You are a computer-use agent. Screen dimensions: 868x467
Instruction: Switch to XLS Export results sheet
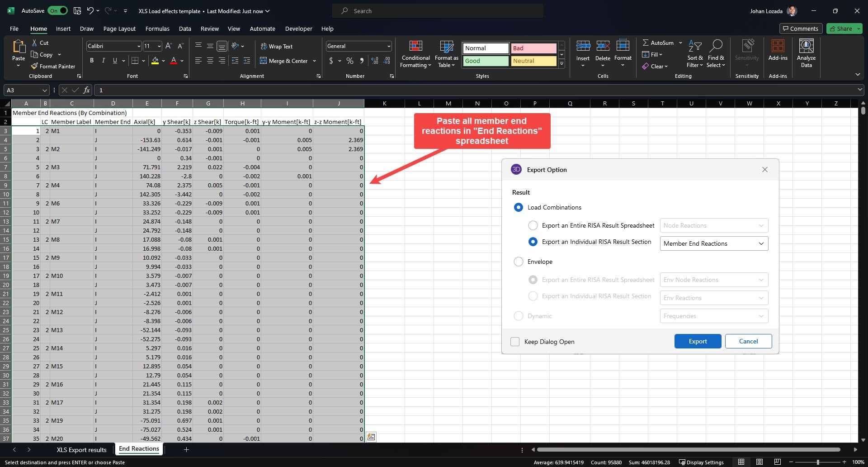81,449
